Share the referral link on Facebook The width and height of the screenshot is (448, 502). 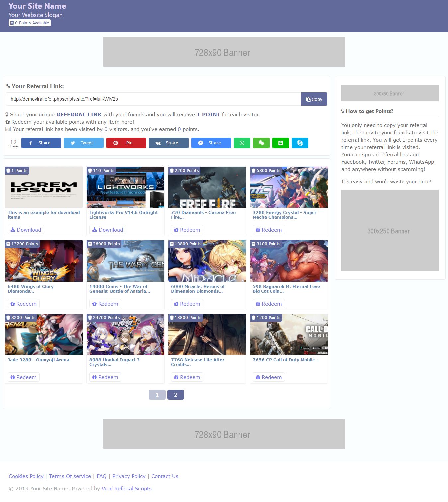[x=41, y=143]
